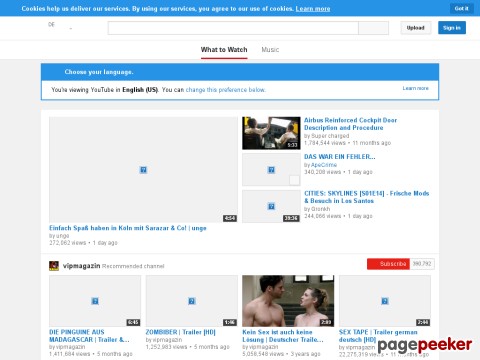Open the DIE PINGUINE AUS MADAGASCAR title link

89,336
